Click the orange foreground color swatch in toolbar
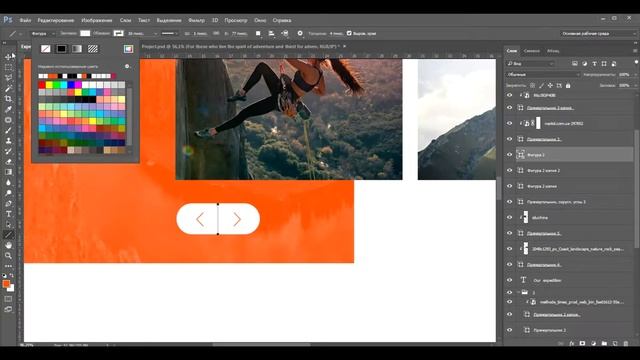This screenshot has height=360, width=640. tap(6, 284)
